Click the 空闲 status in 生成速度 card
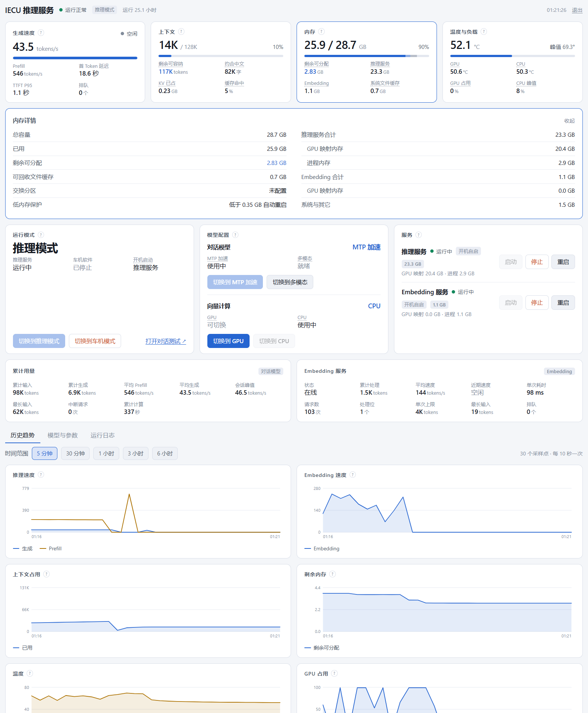The width and height of the screenshot is (588, 713). (x=129, y=34)
